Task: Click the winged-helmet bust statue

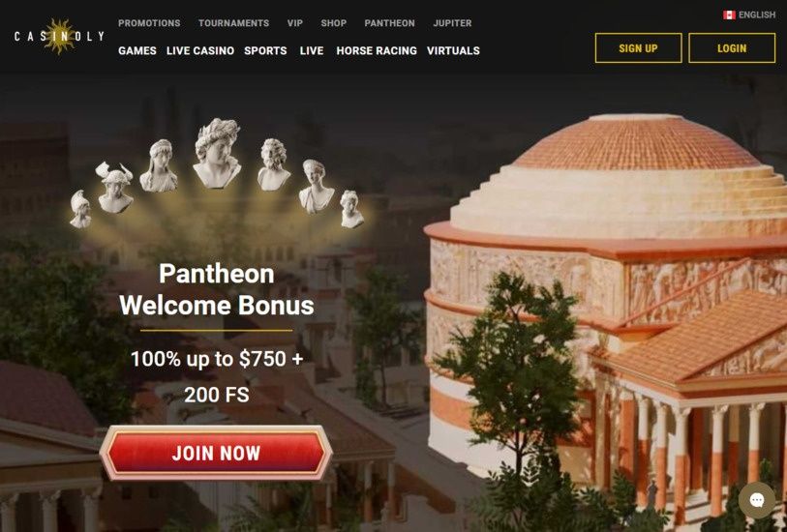Action: pos(115,187)
